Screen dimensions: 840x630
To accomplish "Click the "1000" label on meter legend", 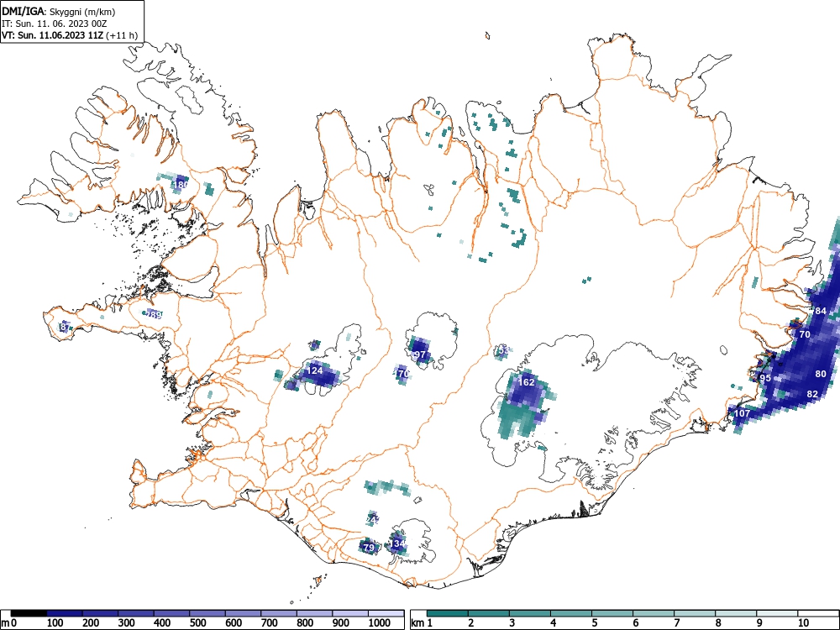I will [x=380, y=623].
